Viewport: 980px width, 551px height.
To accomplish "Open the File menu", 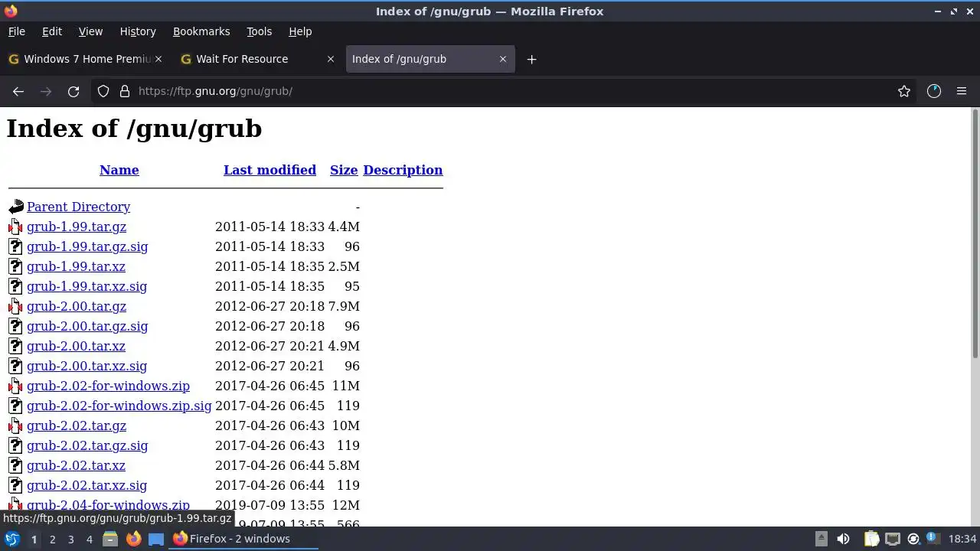I will click(16, 31).
